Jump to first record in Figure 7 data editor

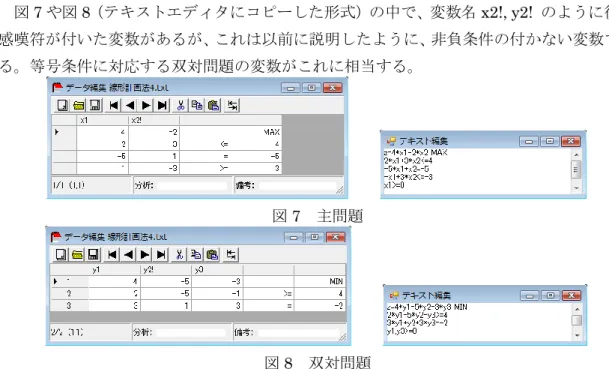point(114,105)
